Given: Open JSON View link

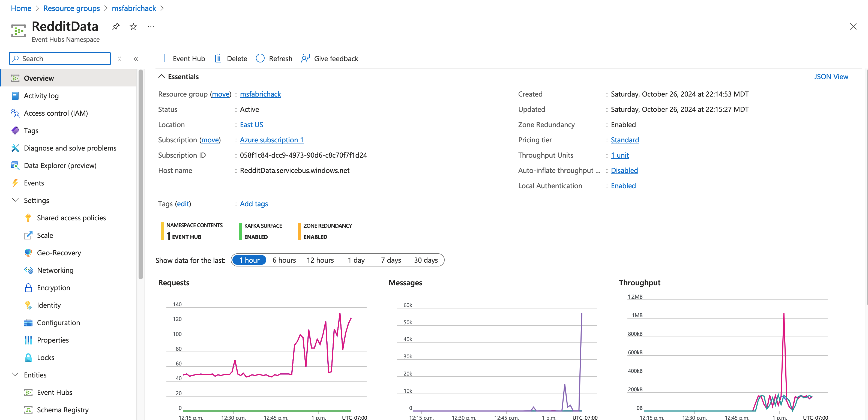Looking at the screenshot, I should point(831,76).
